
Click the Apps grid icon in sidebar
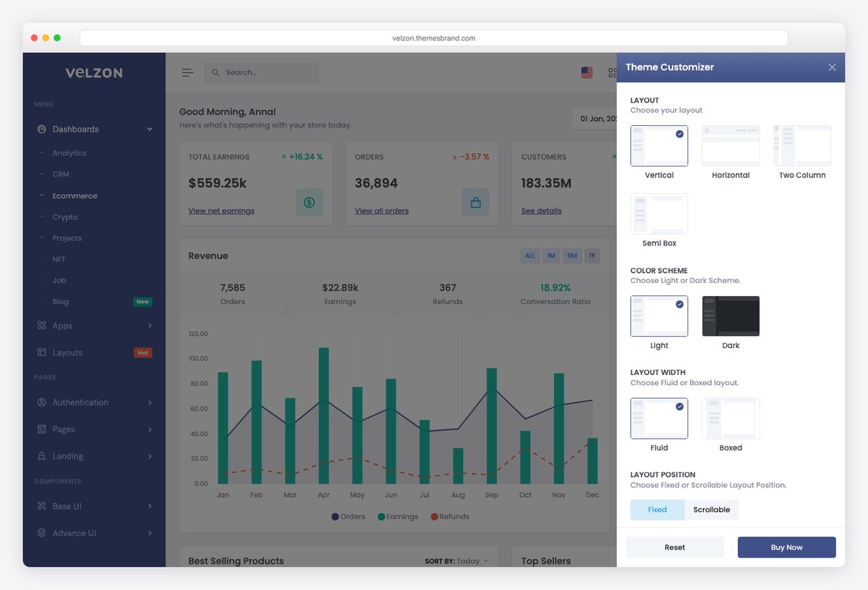click(41, 326)
